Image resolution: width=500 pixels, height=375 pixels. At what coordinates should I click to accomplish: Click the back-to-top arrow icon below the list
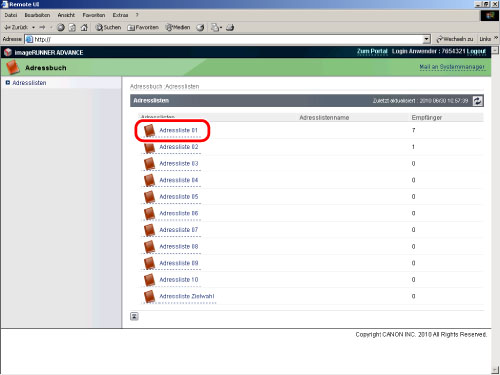point(134,316)
